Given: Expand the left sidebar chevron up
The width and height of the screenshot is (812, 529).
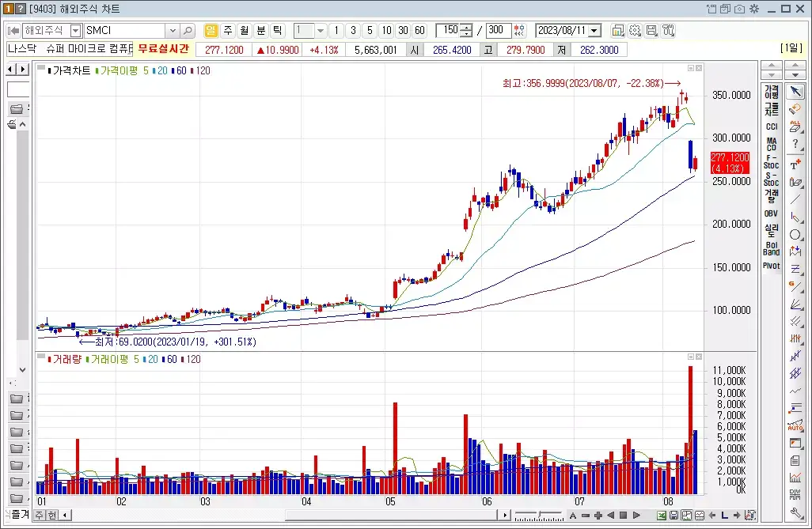Looking at the screenshot, I should [22, 124].
